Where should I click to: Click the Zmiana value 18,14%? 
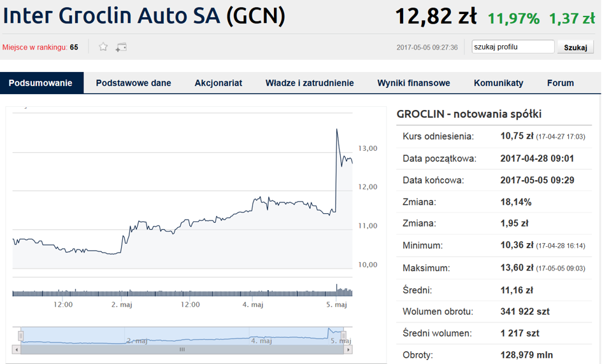(x=516, y=202)
